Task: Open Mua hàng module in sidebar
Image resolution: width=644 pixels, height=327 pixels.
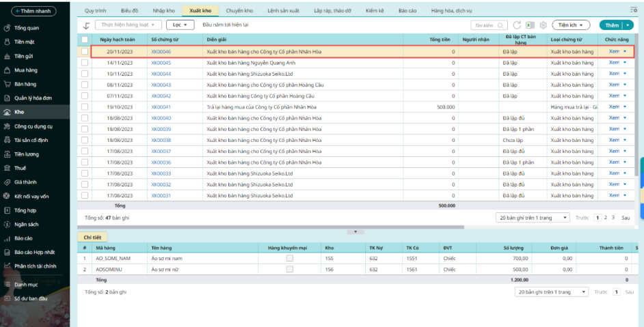Action: [25, 70]
